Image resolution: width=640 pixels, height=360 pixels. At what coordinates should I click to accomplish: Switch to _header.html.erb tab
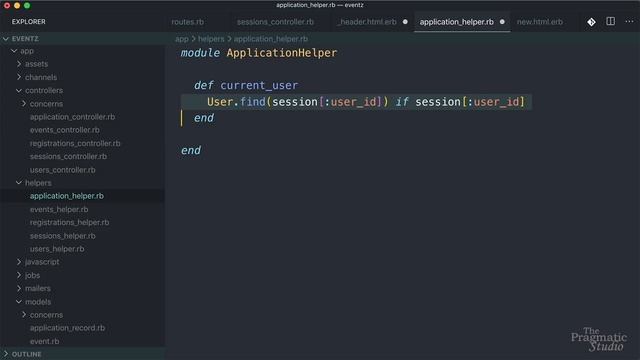(367, 22)
